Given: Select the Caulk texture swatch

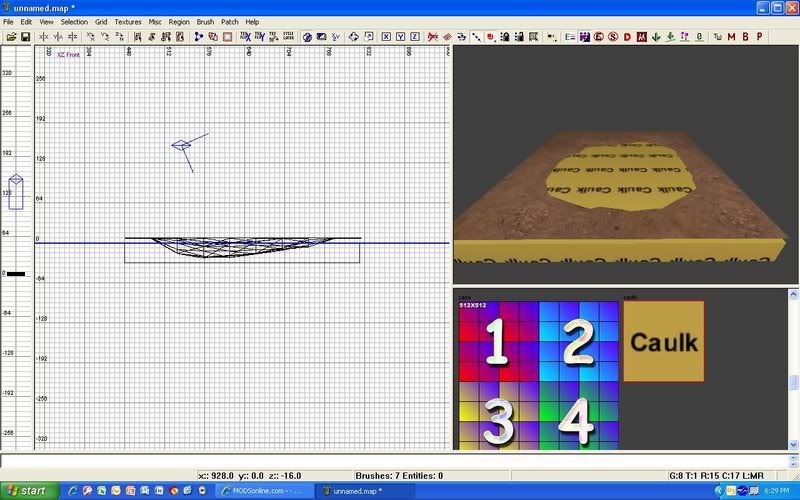Looking at the screenshot, I should tap(663, 341).
